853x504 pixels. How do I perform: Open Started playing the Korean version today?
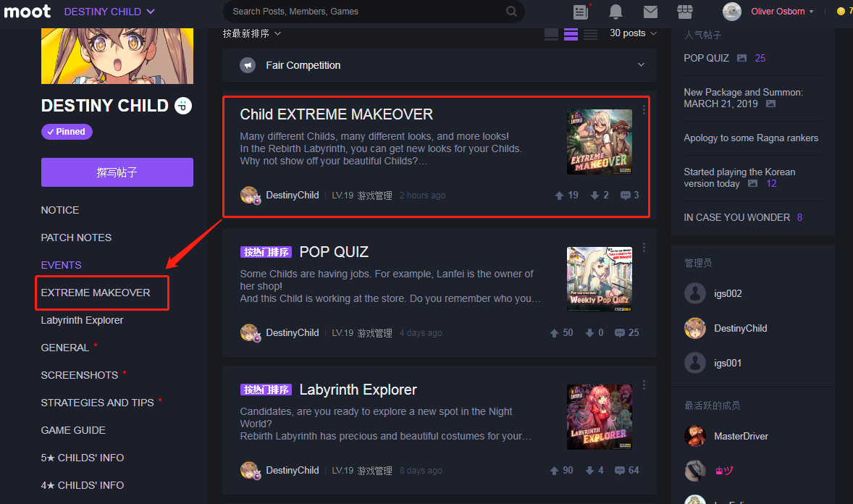tap(739, 178)
